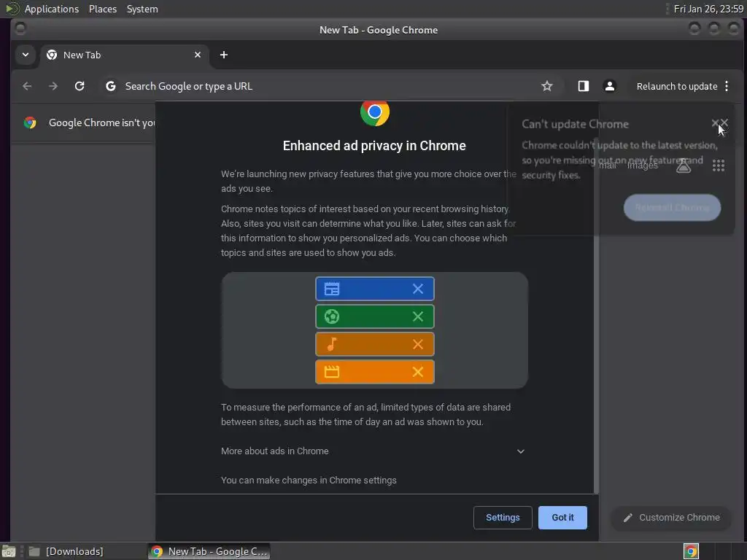Open the side panel icon
Image resolution: width=747 pixels, height=560 pixels.
(x=584, y=86)
